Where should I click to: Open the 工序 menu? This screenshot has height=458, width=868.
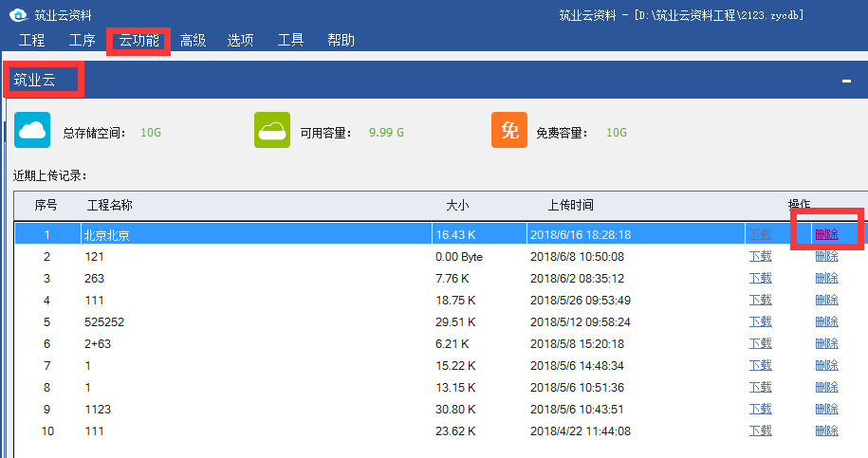pos(83,40)
